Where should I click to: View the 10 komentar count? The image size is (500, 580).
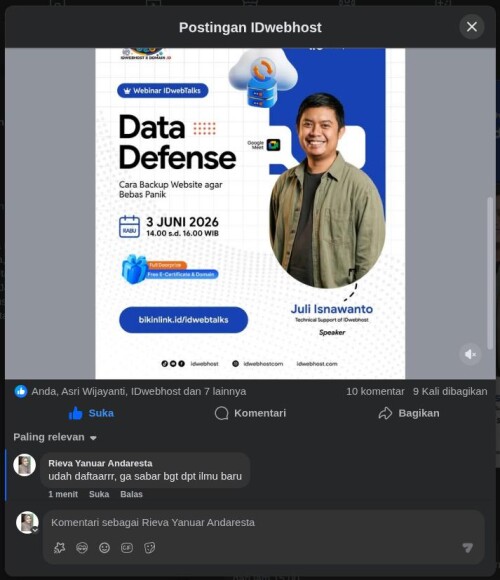[x=375, y=391]
